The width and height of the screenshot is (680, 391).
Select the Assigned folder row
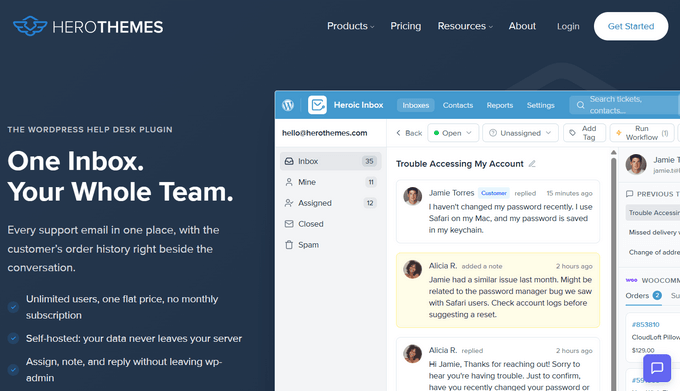330,203
